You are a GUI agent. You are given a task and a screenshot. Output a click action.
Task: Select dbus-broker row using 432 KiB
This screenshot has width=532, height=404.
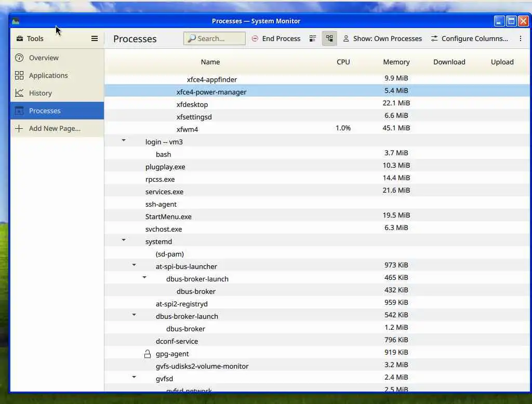coord(316,290)
